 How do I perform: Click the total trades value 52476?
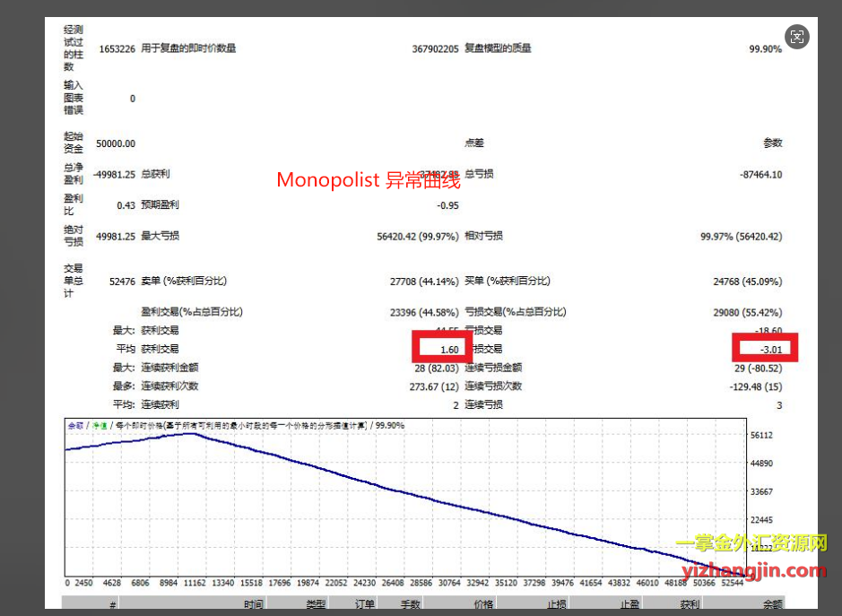[122, 282]
